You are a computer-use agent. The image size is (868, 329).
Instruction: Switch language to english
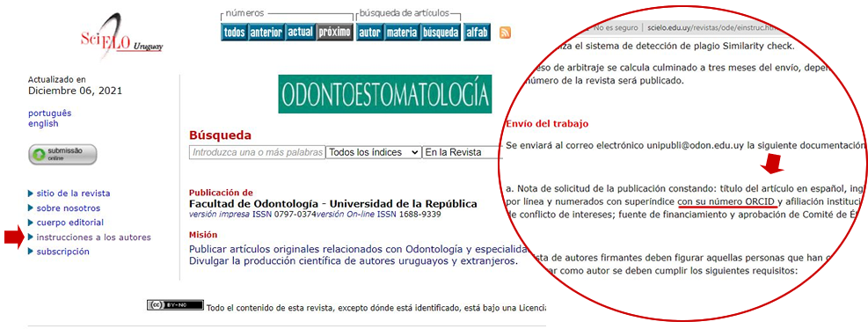(x=43, y=123)
